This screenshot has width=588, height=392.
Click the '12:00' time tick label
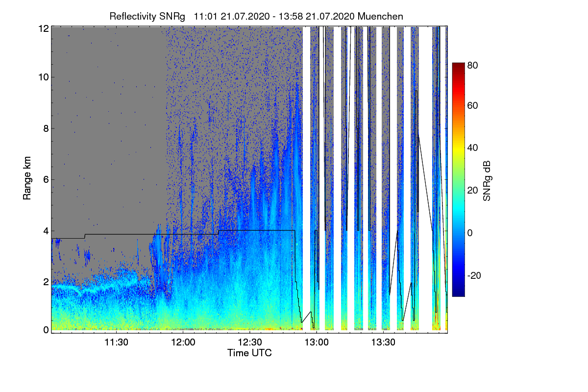[183, 343]
